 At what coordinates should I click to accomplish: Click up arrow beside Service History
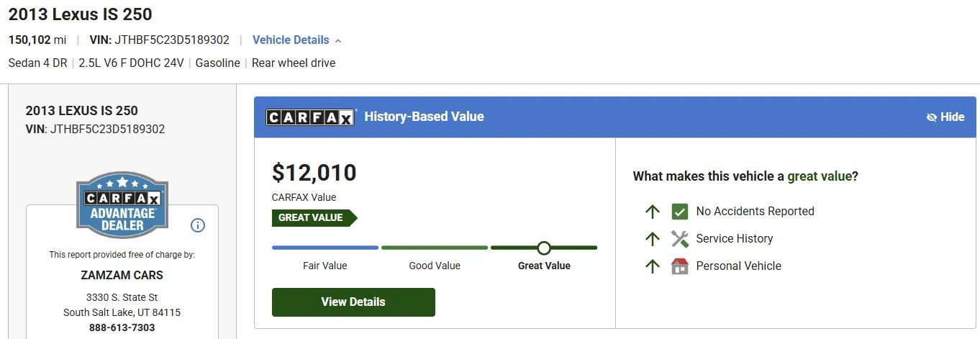tap(653, 238)
